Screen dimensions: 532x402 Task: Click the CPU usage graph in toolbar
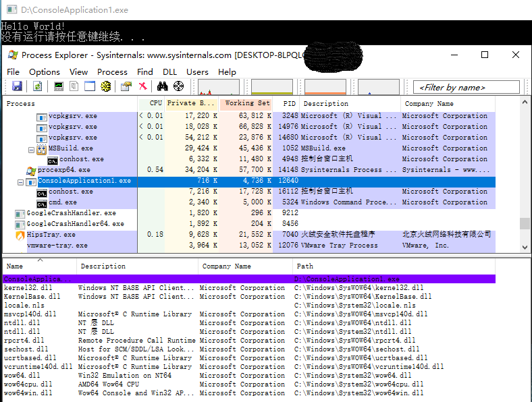click(218, 87)
